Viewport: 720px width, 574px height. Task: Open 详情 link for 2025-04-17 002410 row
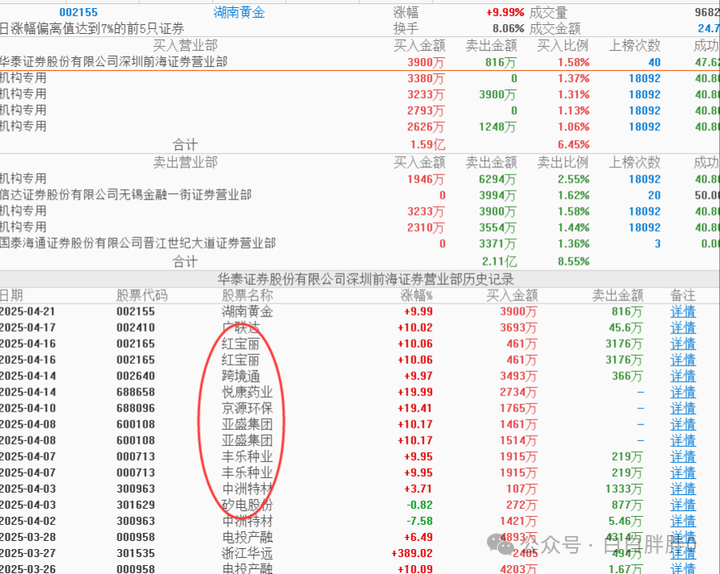683,328
